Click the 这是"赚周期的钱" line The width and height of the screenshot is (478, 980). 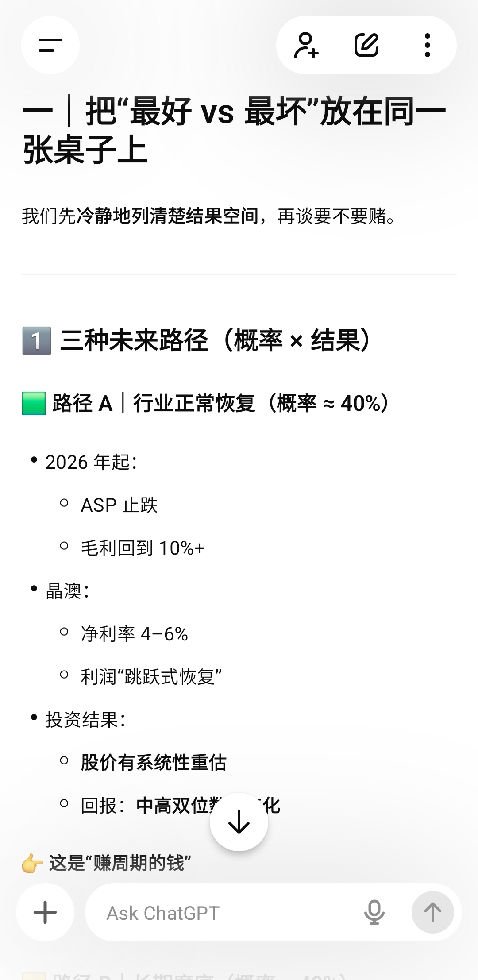click(120, 864)
